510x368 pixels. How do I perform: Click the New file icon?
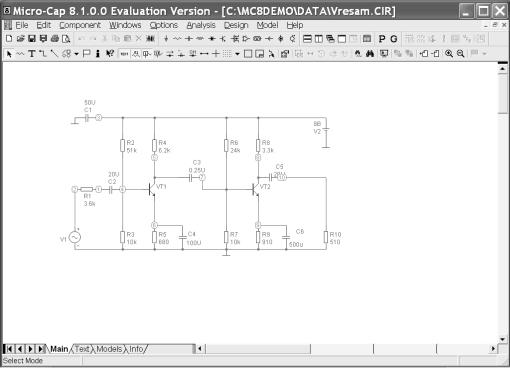tap(9, 39)
